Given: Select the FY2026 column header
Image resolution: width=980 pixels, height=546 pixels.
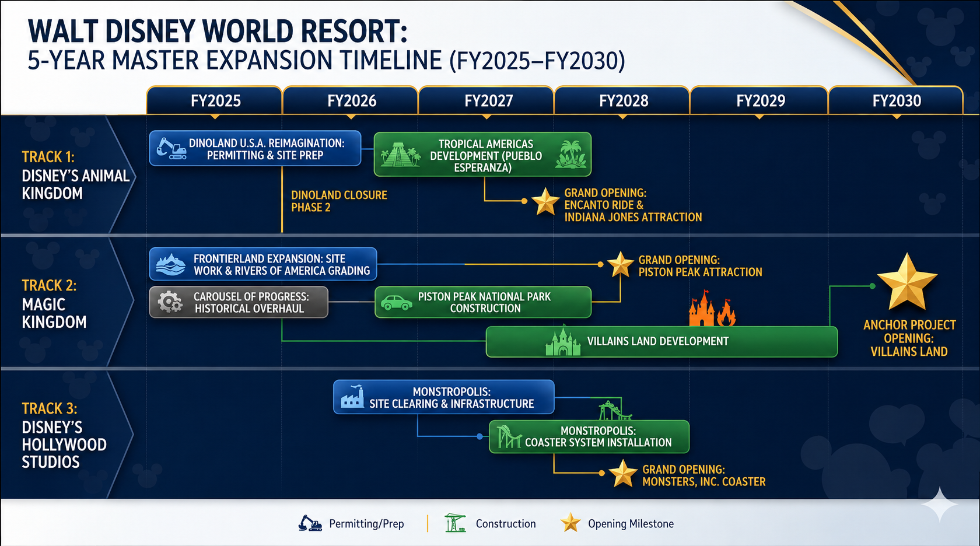Looking at the screenshot, I should coord(351,100).
